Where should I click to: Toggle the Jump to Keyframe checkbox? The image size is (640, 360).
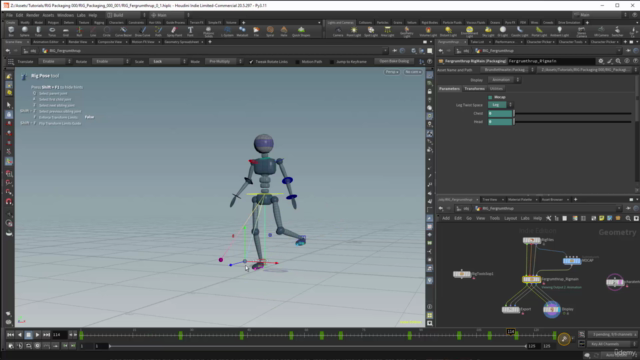click(x=332, y=62)
